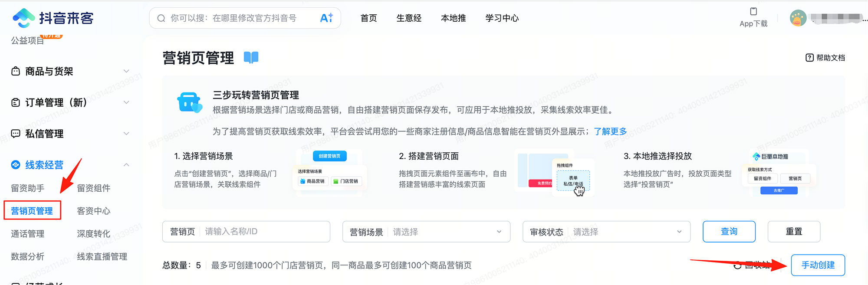This screenshot has height=285, width=868.
Task: Click the 商品与货架 bag icon
Action: pyautogui.click(x=16, y=71)
